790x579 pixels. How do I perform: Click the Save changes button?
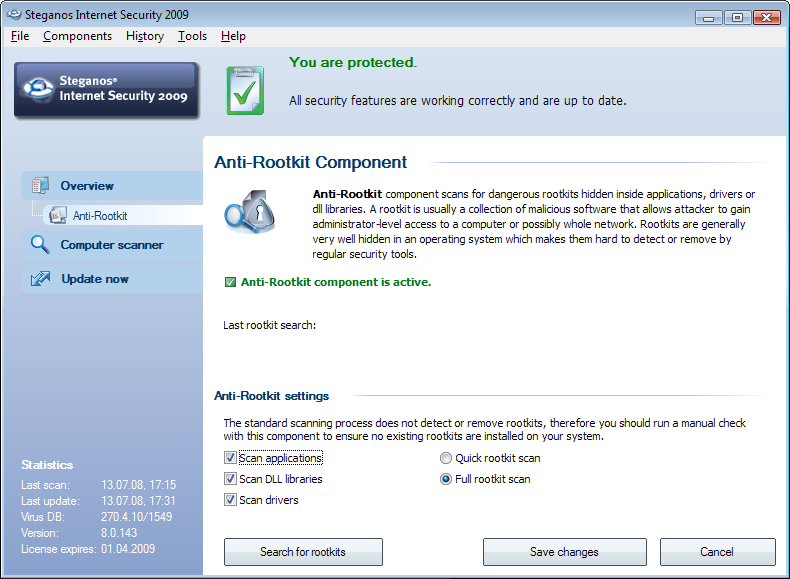coord(564,552)
